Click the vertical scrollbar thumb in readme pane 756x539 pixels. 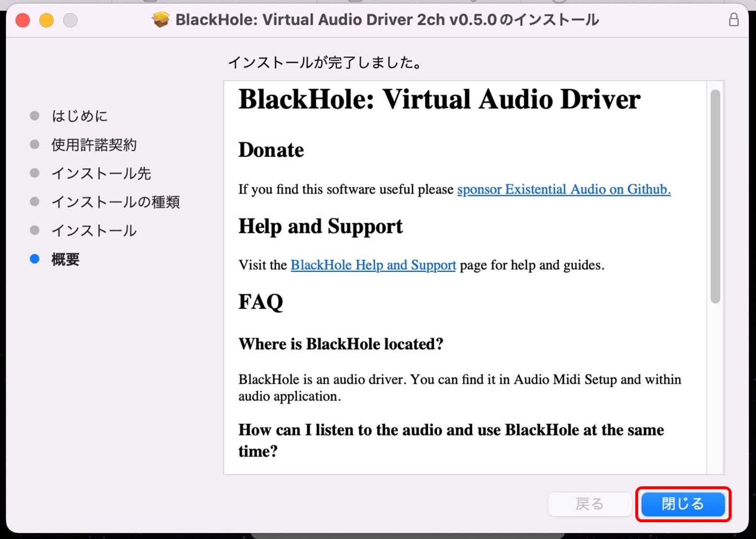[x=715, y=196]
